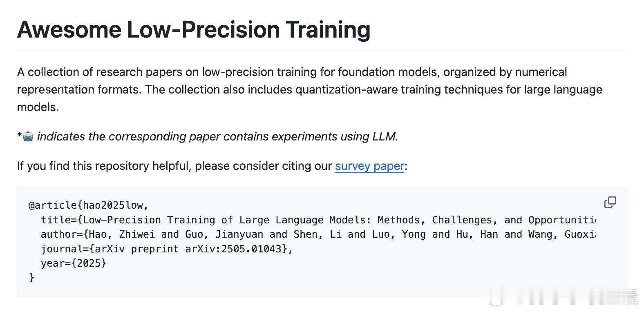
Task: Click the 'A collection of research papers' paragraph
Action: (309, 89)
